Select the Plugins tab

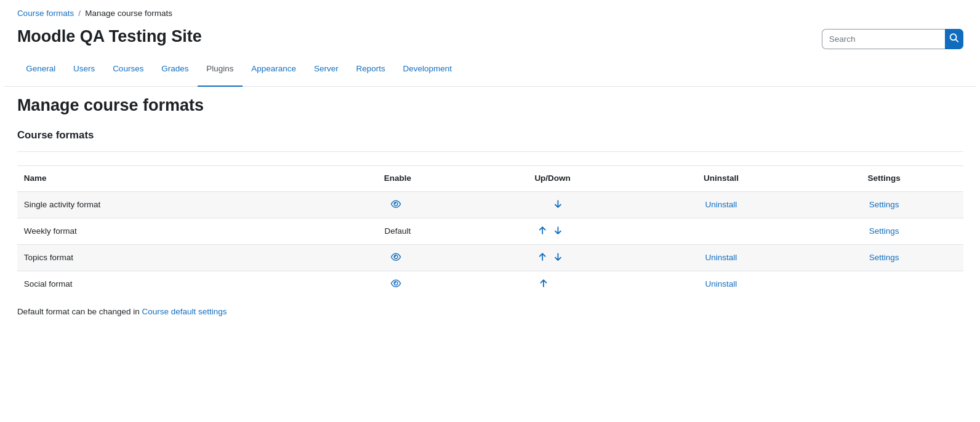click(220, 69)
